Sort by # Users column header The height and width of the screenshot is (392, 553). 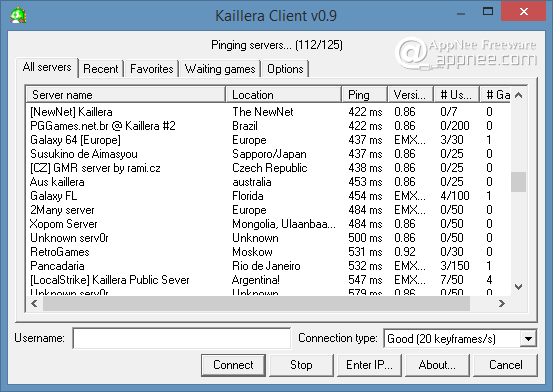pyautogui.click(x=456, y=95)
